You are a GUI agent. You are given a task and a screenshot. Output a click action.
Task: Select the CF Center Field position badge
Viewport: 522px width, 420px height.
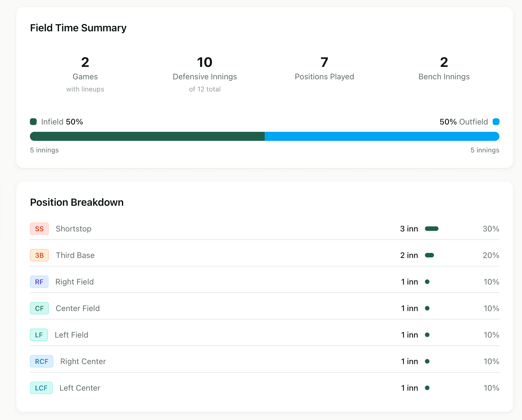click(39, 308)
